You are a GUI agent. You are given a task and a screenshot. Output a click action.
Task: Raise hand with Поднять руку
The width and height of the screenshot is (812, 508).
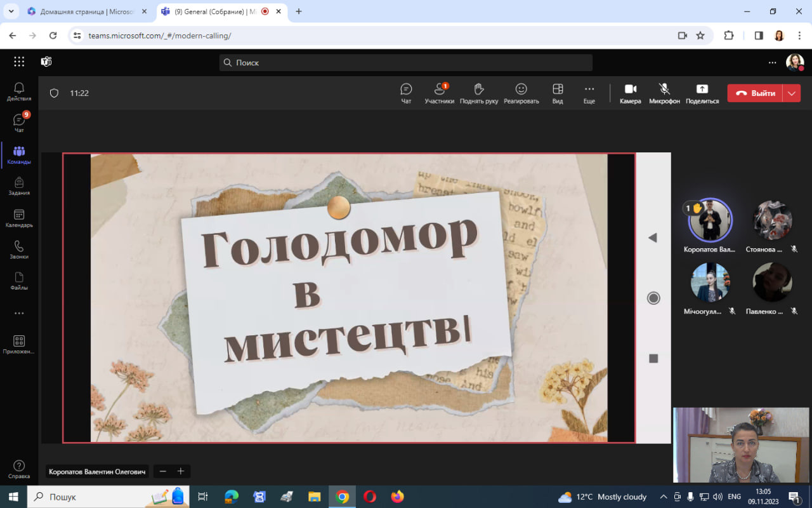pyautogui.click(x=479, y=93)
